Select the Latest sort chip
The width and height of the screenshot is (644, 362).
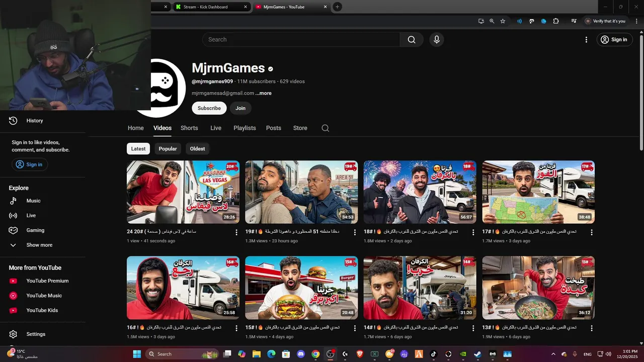point(138,149)
